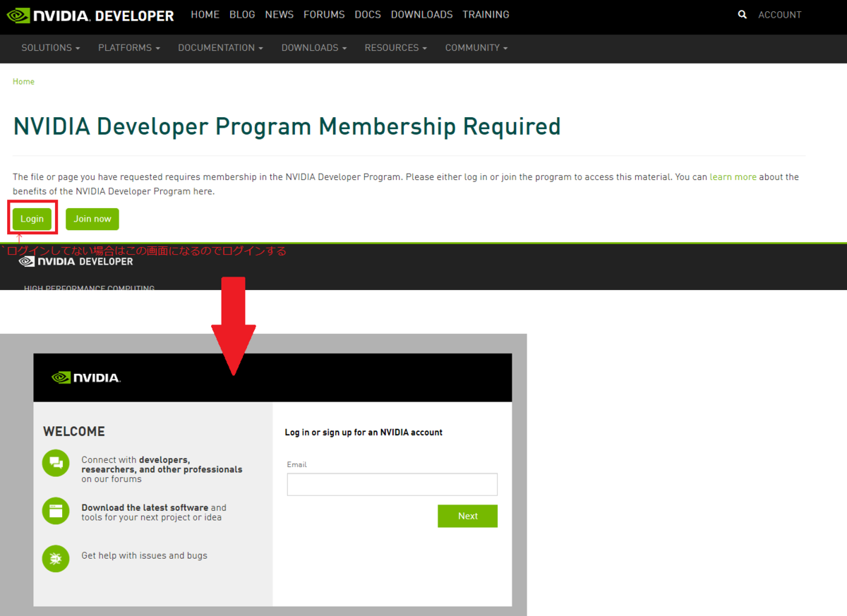This screenshot has width=847, height=616.
Task: Expand the PLATFORMS dropdown menu
Action: [x=129, y=48]
